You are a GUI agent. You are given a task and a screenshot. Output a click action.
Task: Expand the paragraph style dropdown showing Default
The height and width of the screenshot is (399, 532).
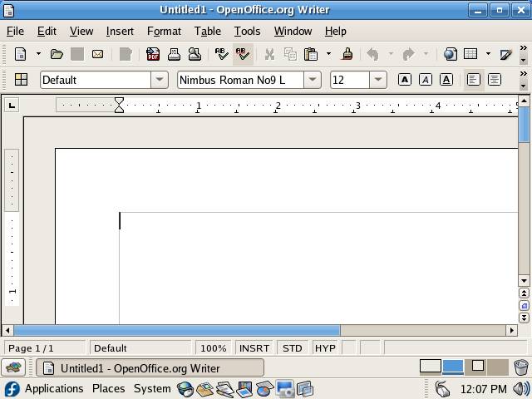click(x=159, y=80)
